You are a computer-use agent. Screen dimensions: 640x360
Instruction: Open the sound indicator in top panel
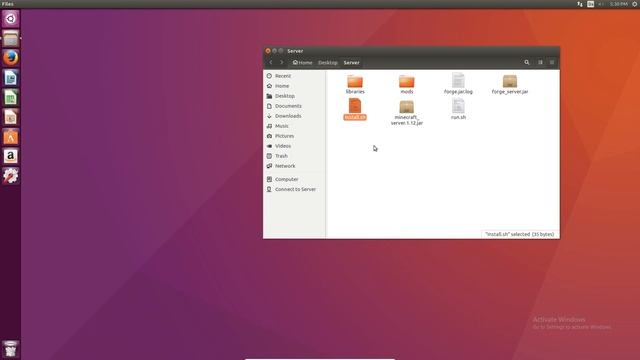tap(601, 4)
